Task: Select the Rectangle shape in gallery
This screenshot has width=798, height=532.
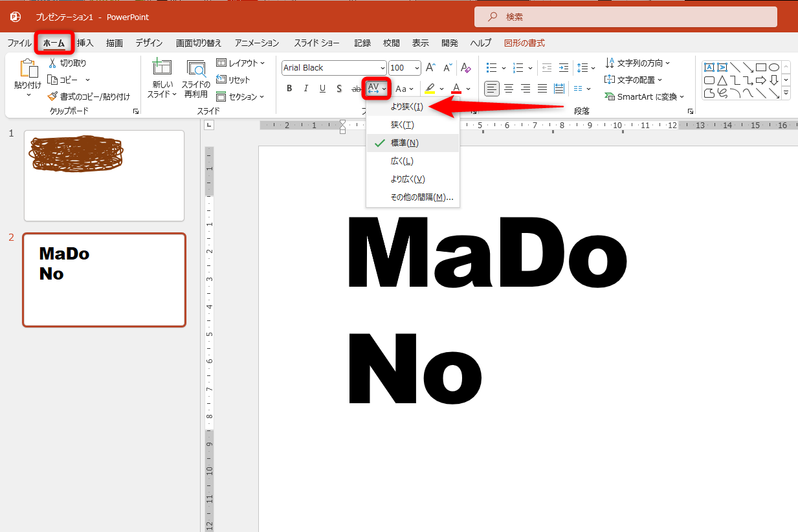Action: (x=761, y=67)
